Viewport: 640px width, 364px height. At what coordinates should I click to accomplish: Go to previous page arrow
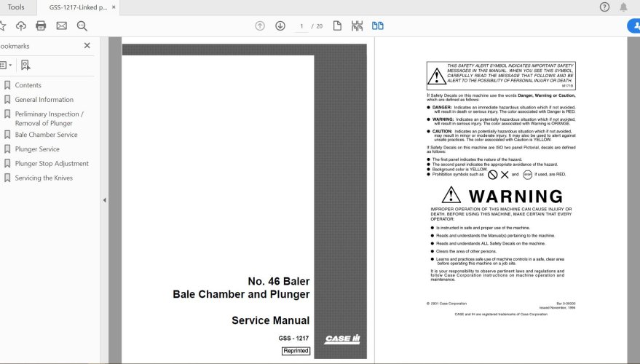[x=260, y=25]
